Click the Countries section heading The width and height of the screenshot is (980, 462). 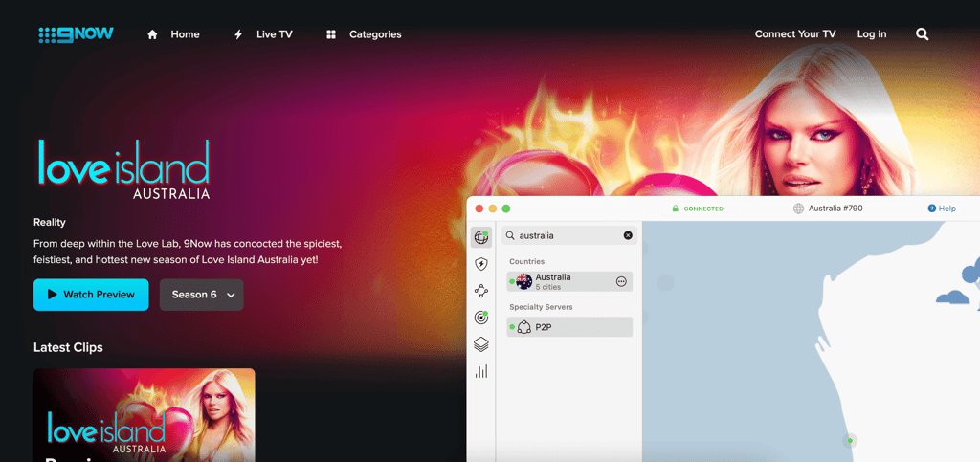pos(527,261)
